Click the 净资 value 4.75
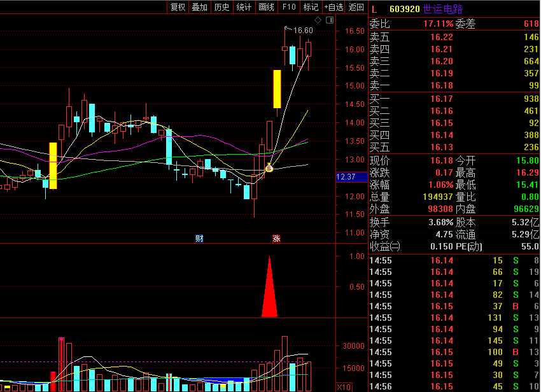541x392 pixels. coord(444,234)
